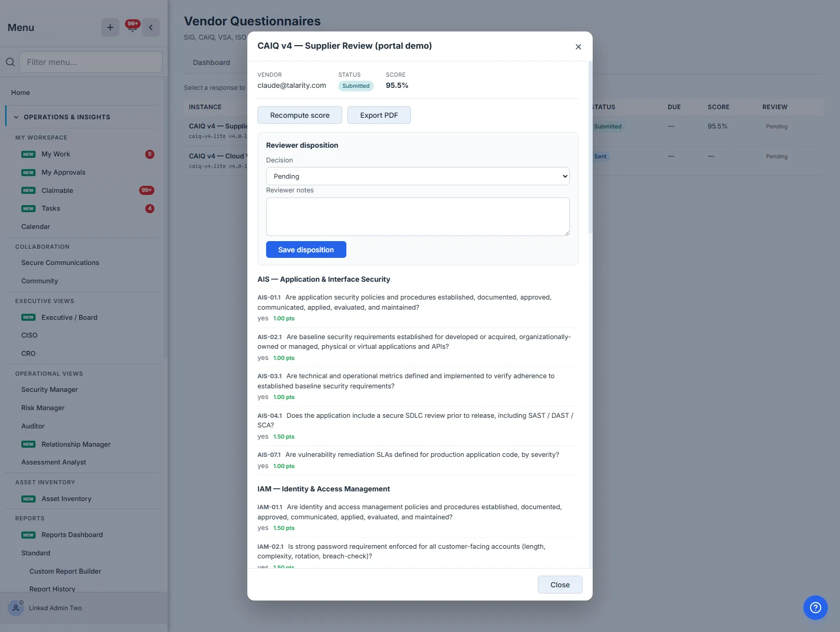Open the notifications bell with 99+ badge
Viewport: 840px width, 632px height.
(132, 27)
